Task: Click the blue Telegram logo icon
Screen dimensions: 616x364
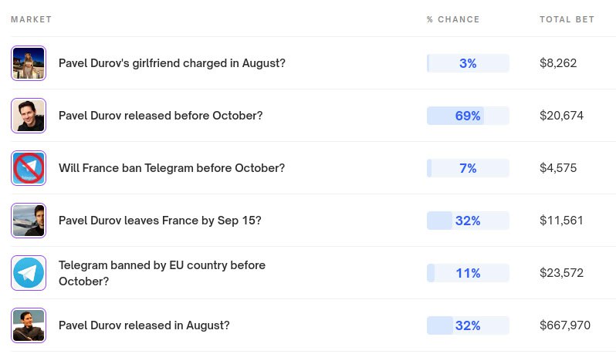Action: (x=29, y=273)
